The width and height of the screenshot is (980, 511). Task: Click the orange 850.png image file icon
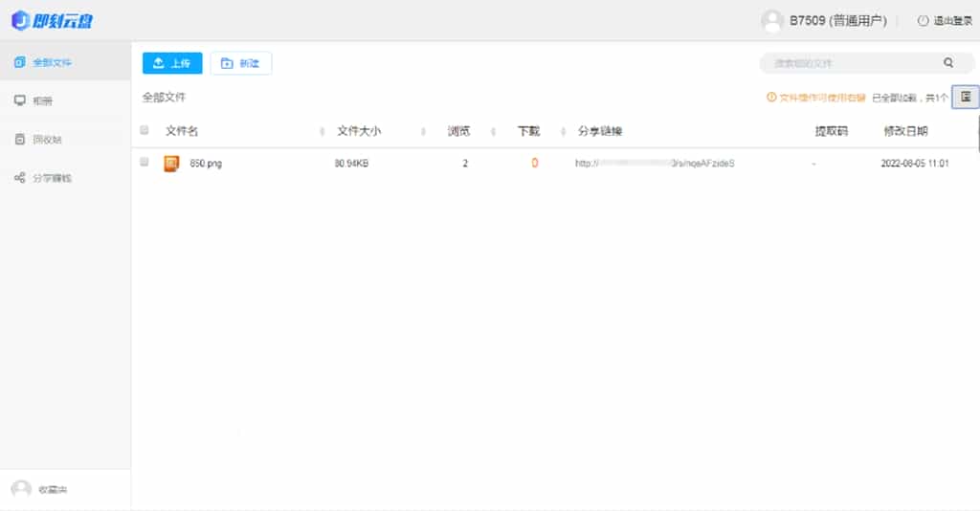pos(171,164)
